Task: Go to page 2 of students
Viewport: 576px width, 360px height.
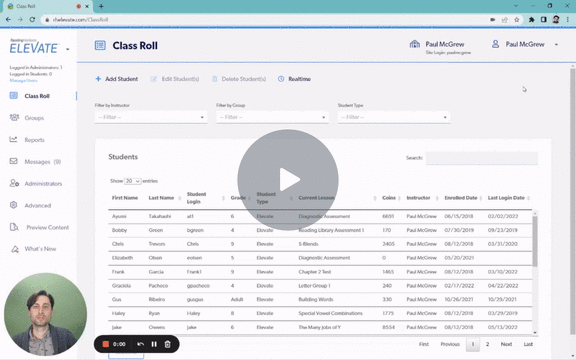Action: [487, 344]
